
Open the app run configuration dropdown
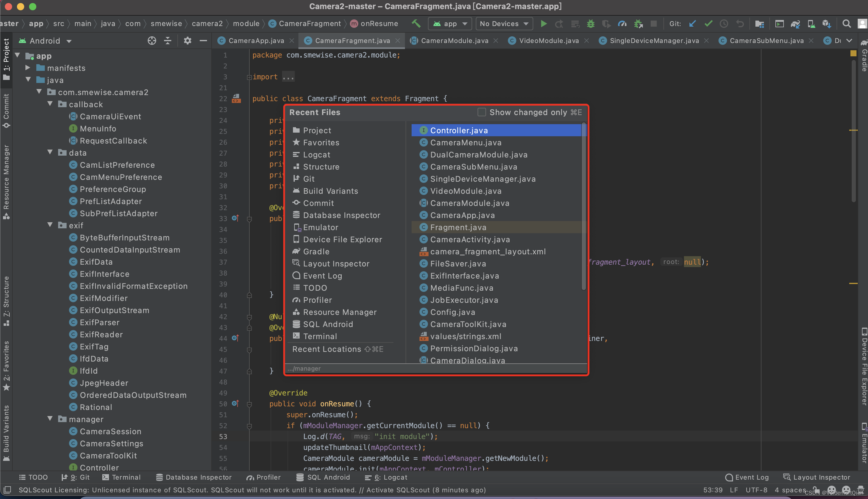click(449, 24)
